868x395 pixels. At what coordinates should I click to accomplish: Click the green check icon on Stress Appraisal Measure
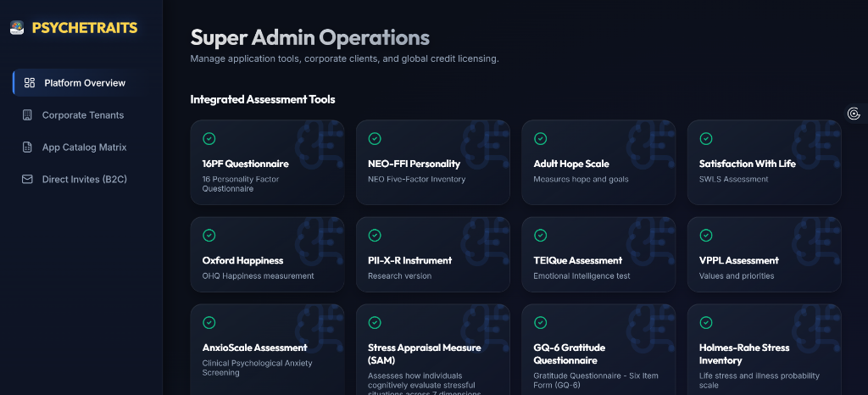[x=375, y=323]
